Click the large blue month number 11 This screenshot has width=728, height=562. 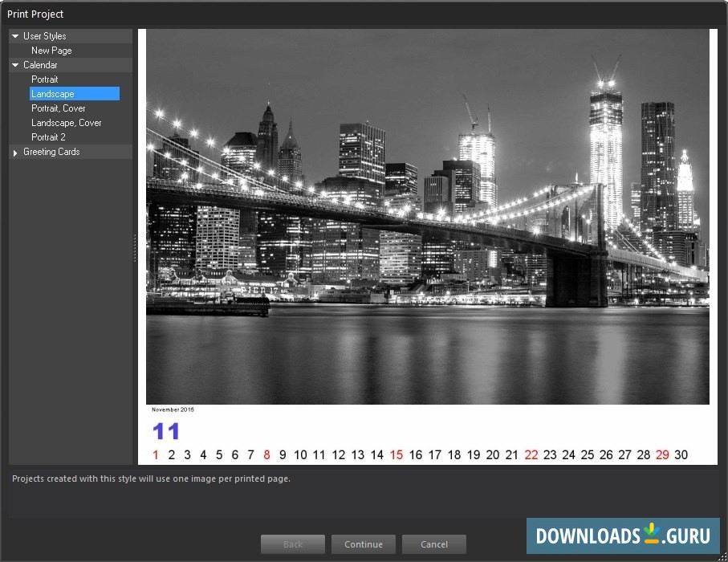click(x=166, y=431)
